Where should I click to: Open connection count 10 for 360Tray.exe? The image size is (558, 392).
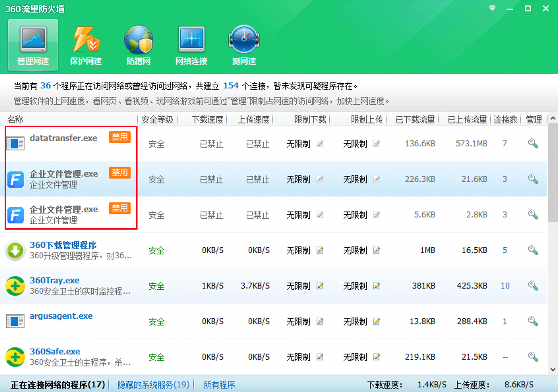coord(505,286)
